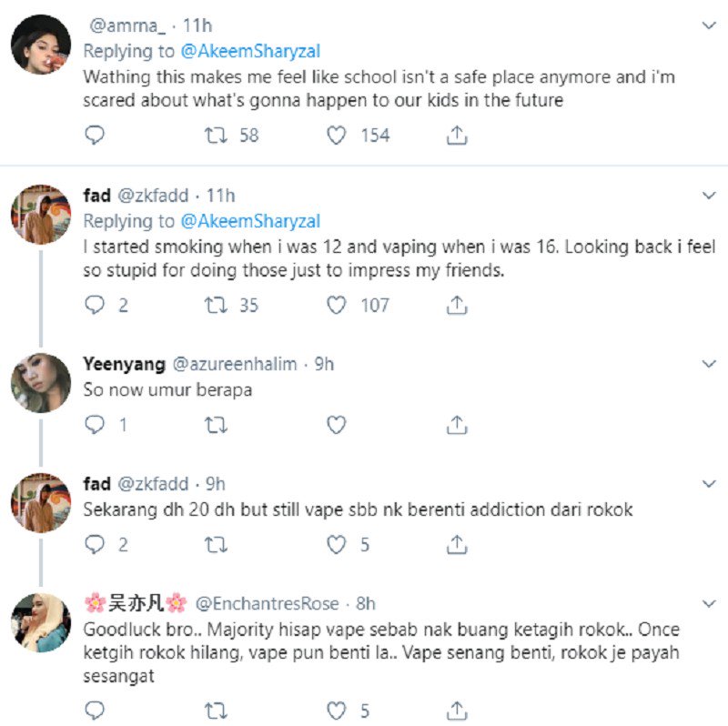Reply to fad's tweet about smoking at 12

(95, 306)
